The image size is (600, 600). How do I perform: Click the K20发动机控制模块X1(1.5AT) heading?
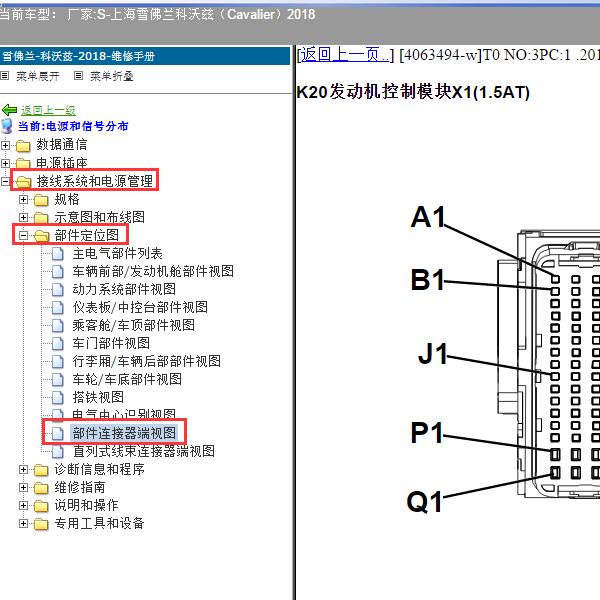click(413, 92)
